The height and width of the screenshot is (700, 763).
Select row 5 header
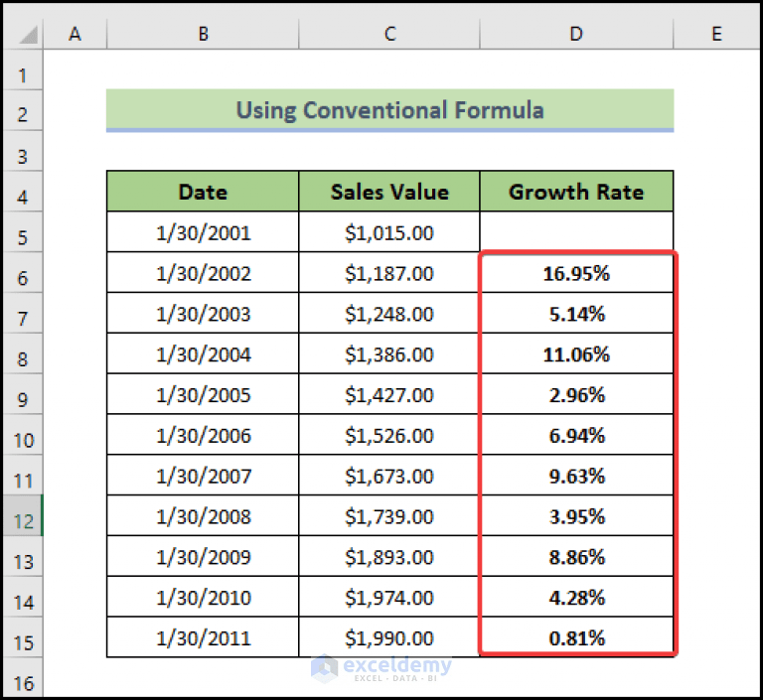pos(23,232)
